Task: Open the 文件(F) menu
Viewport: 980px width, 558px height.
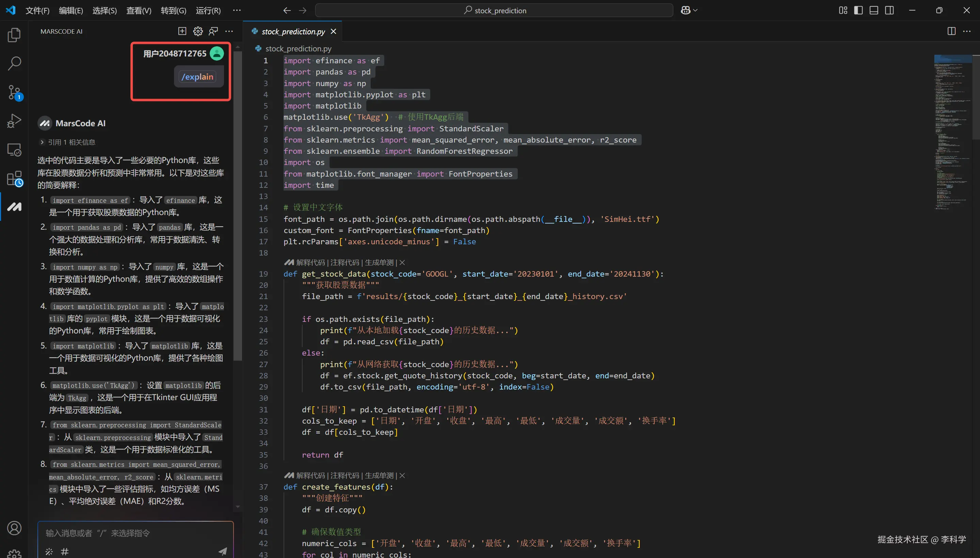Action: pos(37,10)
